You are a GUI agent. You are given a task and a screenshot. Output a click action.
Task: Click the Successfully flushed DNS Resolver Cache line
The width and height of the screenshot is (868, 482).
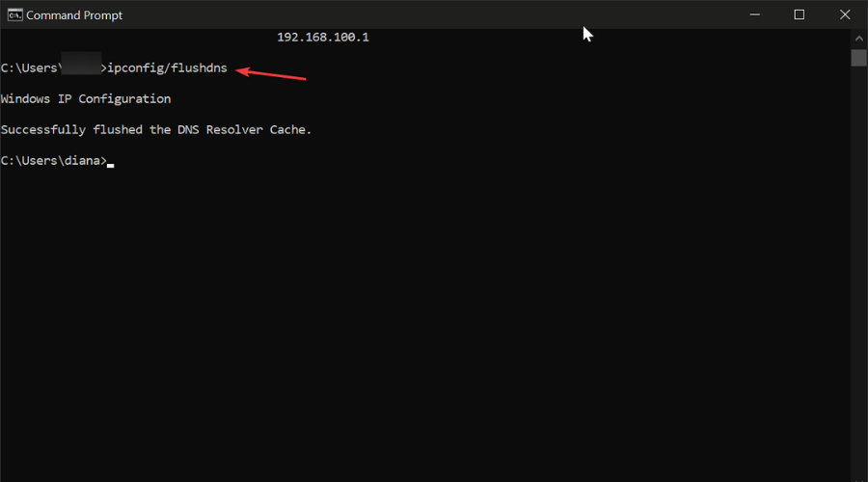(x=156, y=129)
